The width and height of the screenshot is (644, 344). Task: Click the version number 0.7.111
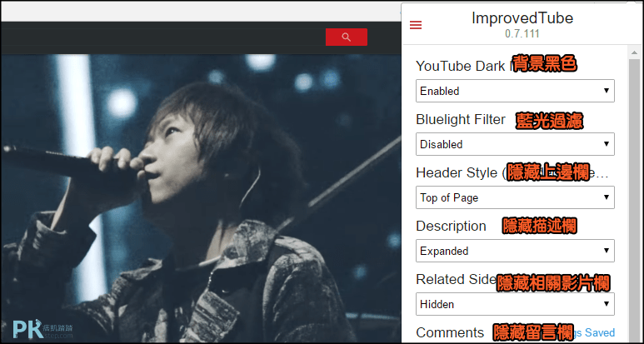(522, 33)
